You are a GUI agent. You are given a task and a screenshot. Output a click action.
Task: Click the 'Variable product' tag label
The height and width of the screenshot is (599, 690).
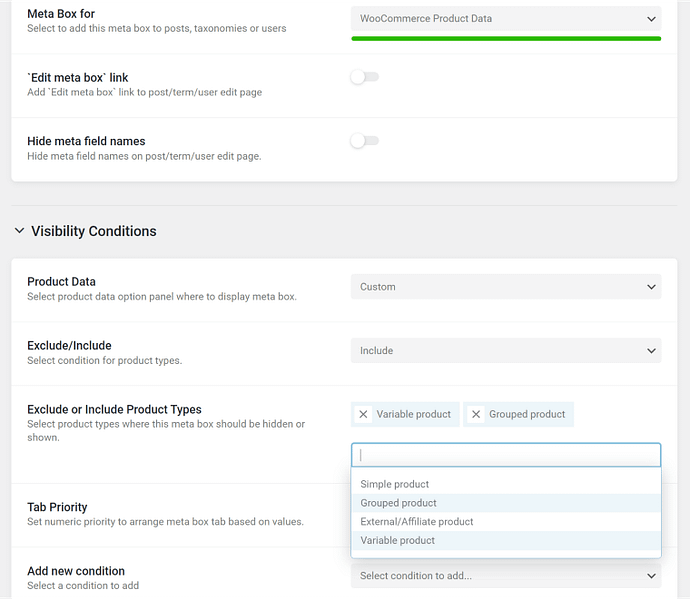point(414,414)
